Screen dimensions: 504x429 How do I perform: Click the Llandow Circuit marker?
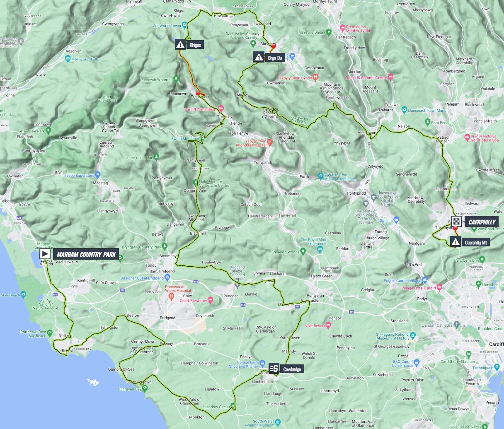click(x=233, y=406)
